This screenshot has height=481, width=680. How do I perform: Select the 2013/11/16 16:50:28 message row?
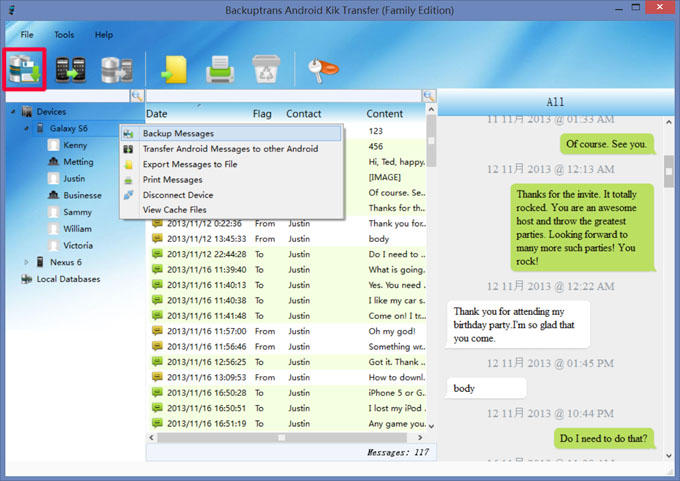point(288,393)
